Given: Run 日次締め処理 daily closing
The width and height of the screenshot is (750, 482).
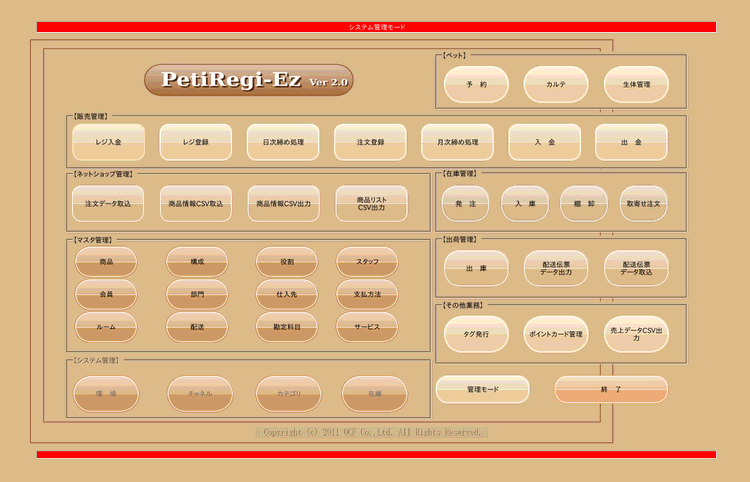Looking at the screenshot, I should point(283,142).
